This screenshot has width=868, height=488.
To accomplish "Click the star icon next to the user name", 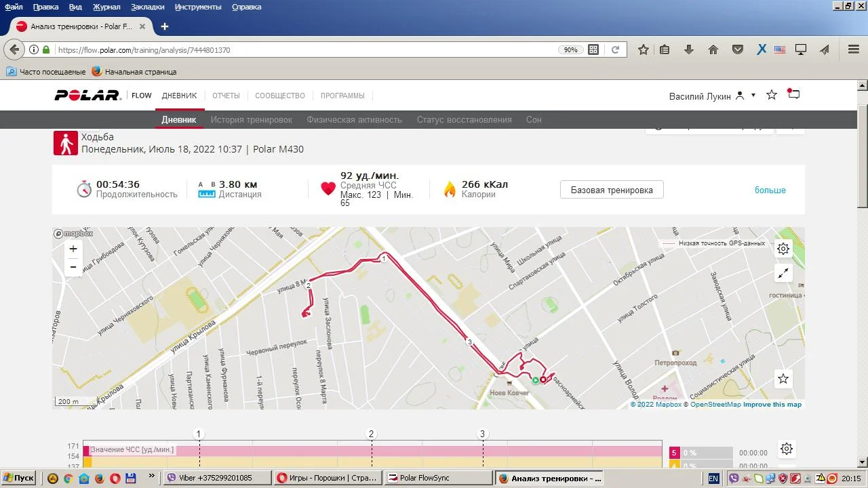I will click(772, 95).
